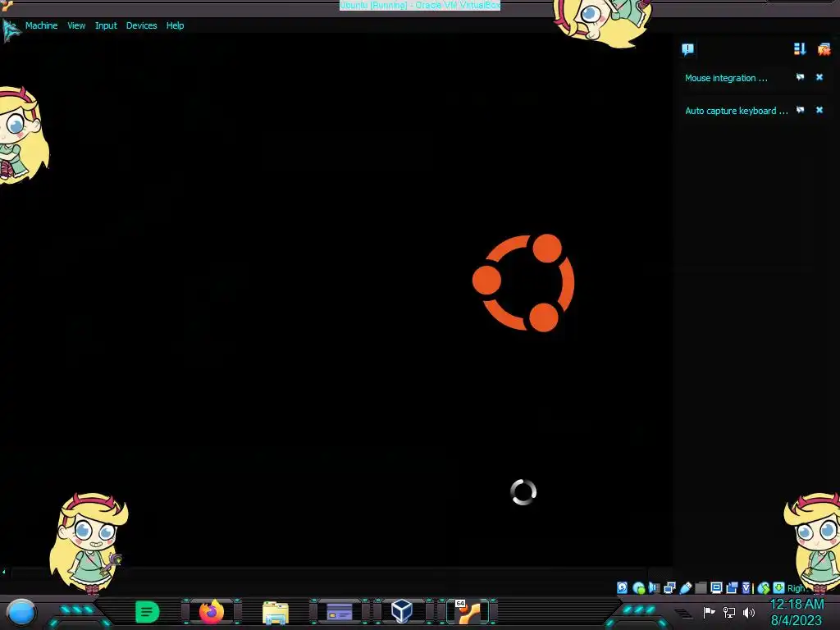
Task: Click the purple window app taskbar icon
Action: 340,612
